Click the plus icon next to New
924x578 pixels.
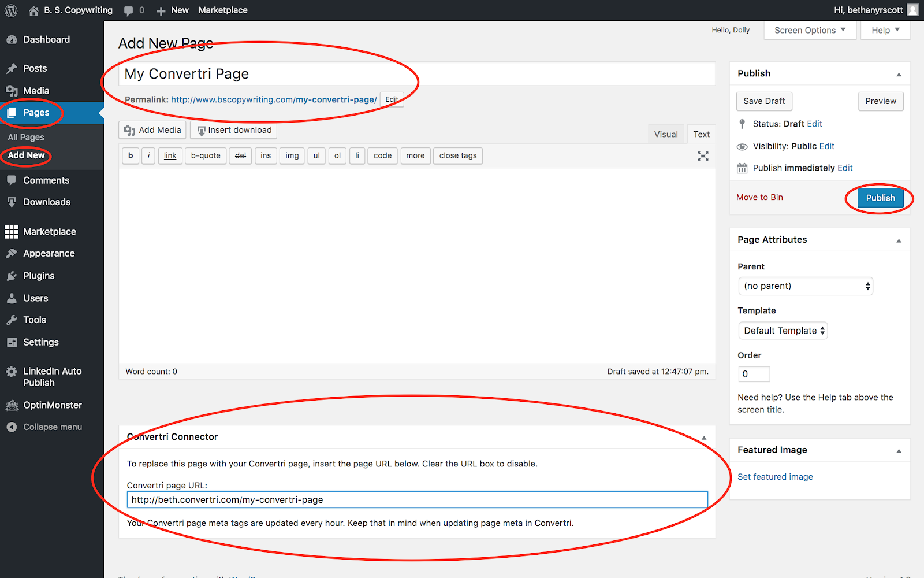pyautogui.click(x=161, y=10)
